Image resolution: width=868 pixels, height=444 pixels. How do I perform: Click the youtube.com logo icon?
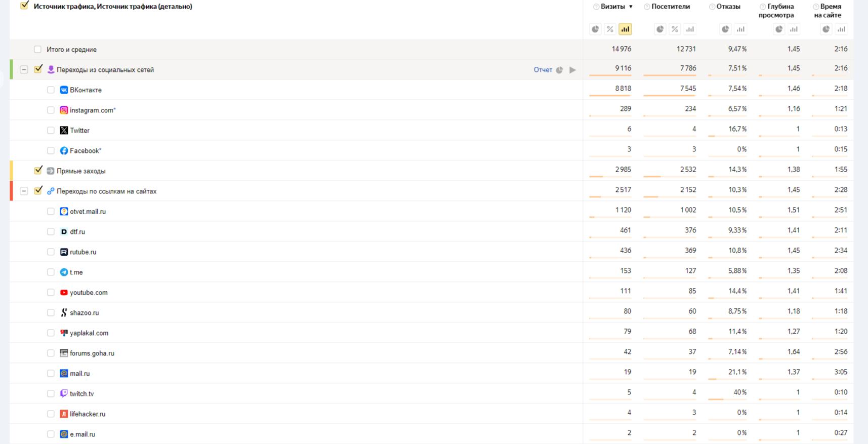[x=64, y=292]
